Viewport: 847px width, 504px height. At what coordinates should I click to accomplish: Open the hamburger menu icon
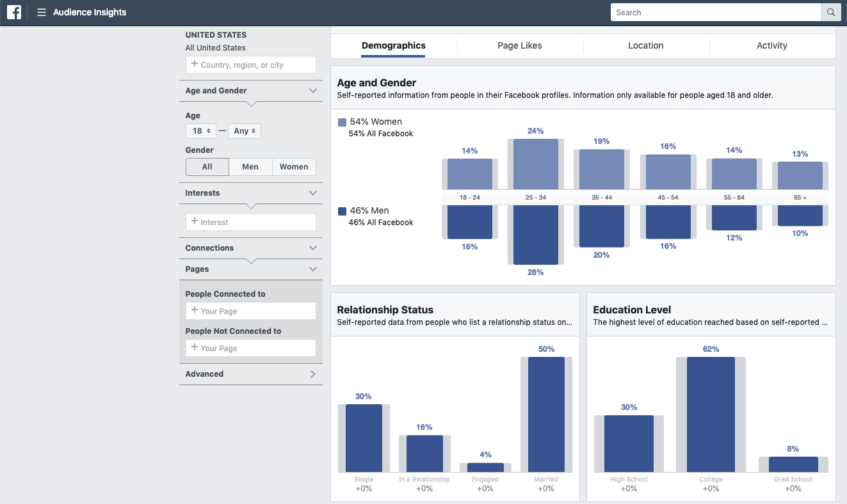point(42,12)
